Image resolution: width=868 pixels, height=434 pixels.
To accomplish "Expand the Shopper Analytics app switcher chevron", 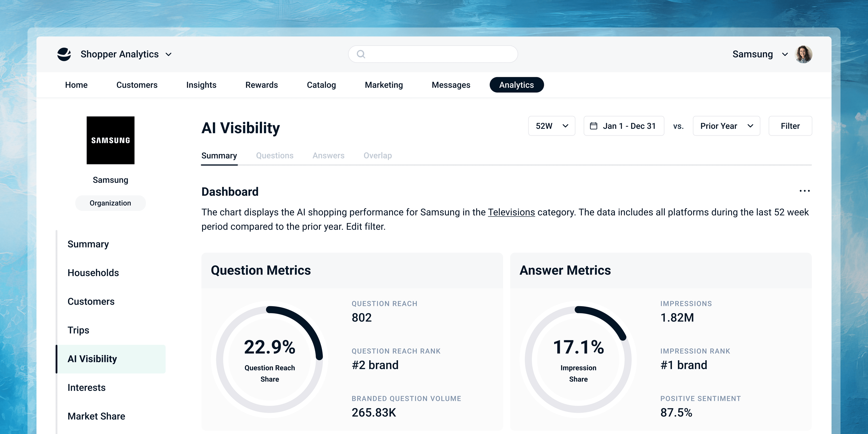I will point(169,54).
